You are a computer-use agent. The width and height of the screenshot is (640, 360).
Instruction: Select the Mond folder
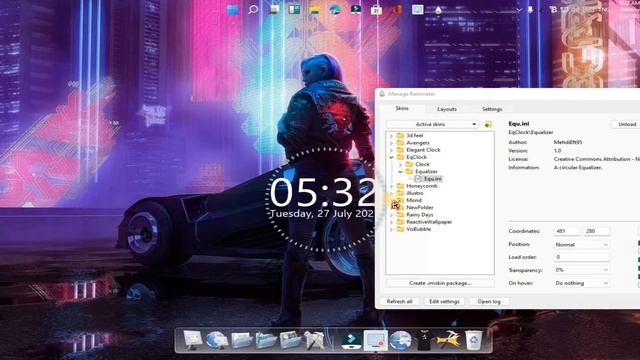click(414, 200)
